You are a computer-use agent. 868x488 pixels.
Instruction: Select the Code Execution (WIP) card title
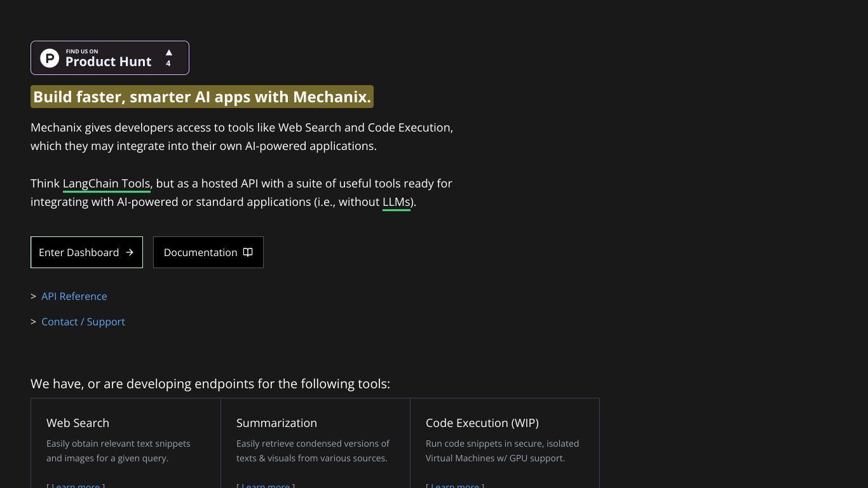(482, 423)
